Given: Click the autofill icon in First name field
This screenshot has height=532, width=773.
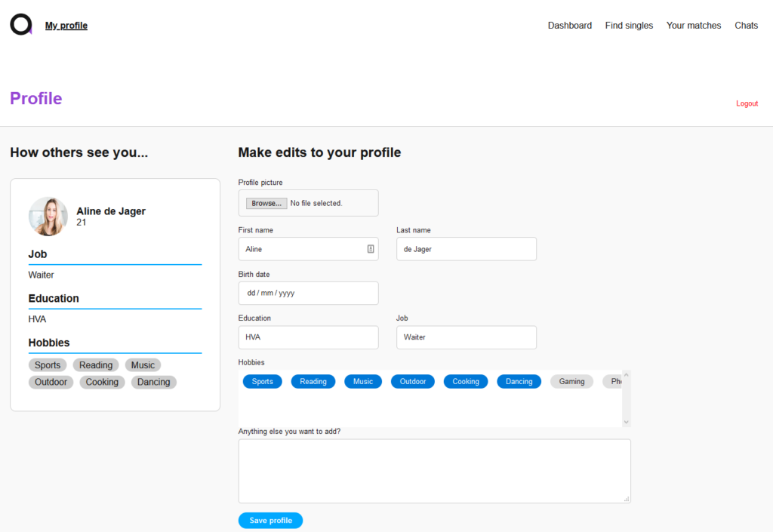Looking at the screenshot, I should [x=371, y=249].
